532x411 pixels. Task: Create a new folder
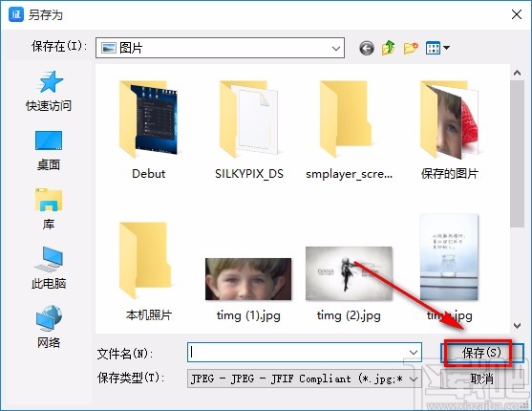411,48
